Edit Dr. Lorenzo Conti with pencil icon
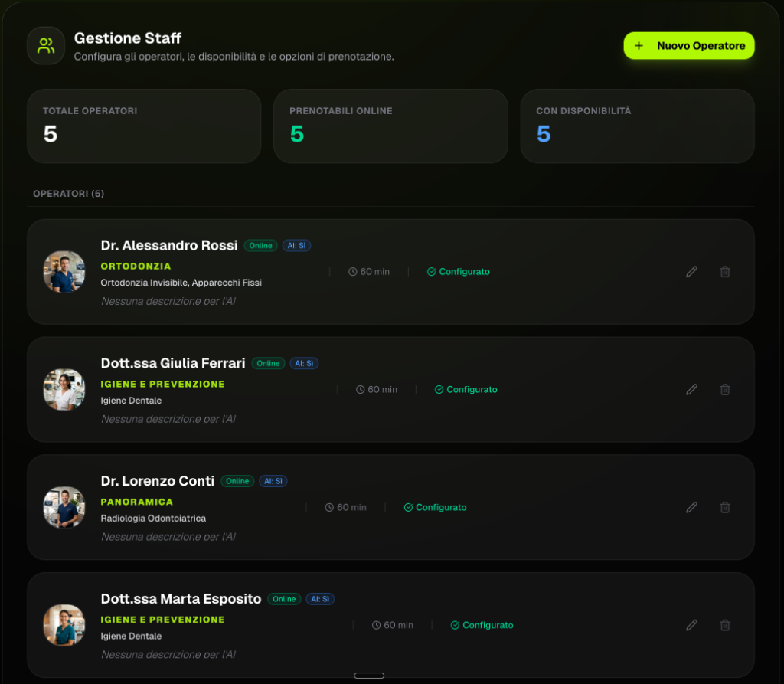 pyautogui.click(x=691, y=507)
